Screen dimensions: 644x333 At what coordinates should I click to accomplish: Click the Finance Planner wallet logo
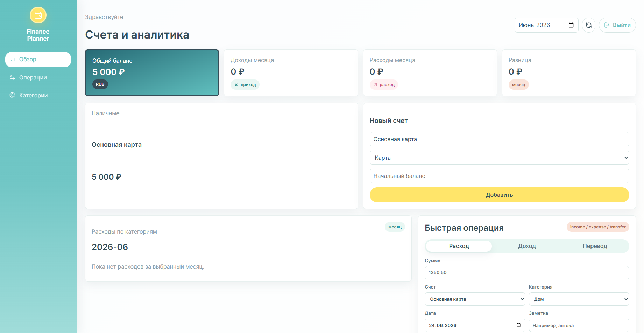pyautogui.click(x=38, y=15)
